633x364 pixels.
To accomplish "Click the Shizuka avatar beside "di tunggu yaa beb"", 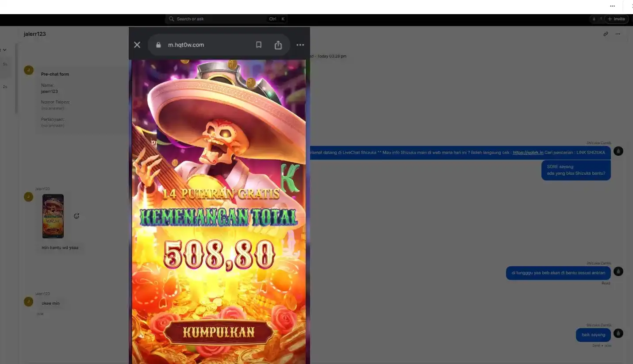I will point(618,272).
